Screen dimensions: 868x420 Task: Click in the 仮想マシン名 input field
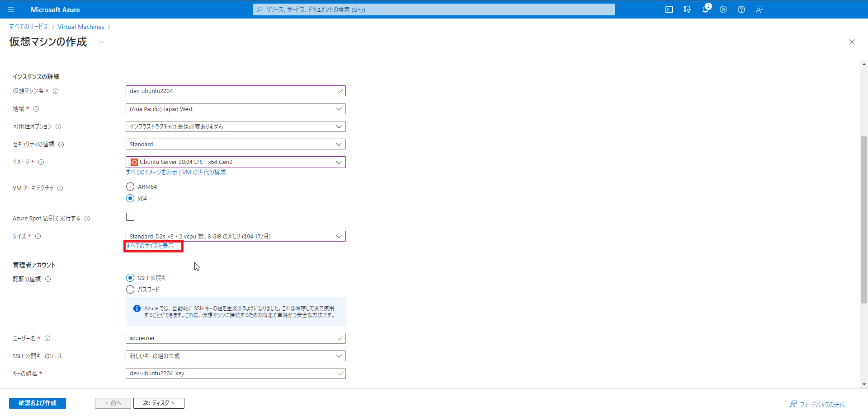tap(236, 91)
